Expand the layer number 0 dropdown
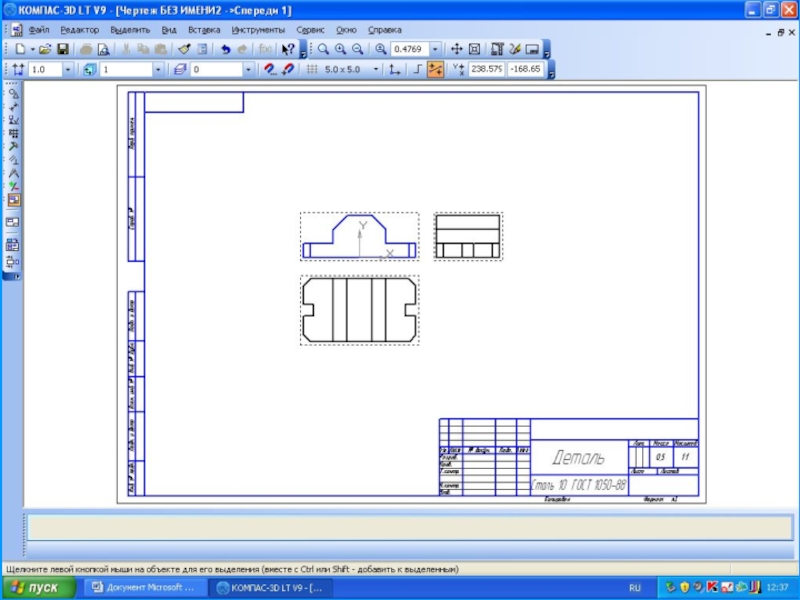The image size is (800, 600). (248, 70)
